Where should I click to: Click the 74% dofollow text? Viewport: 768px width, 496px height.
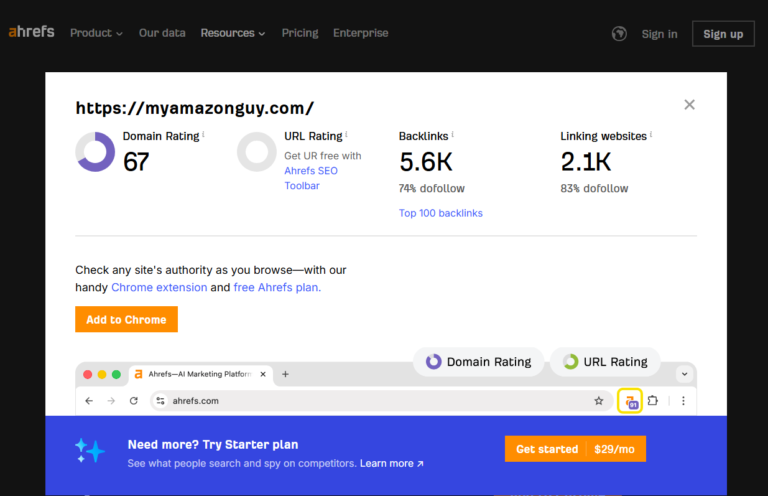(432, 189)
